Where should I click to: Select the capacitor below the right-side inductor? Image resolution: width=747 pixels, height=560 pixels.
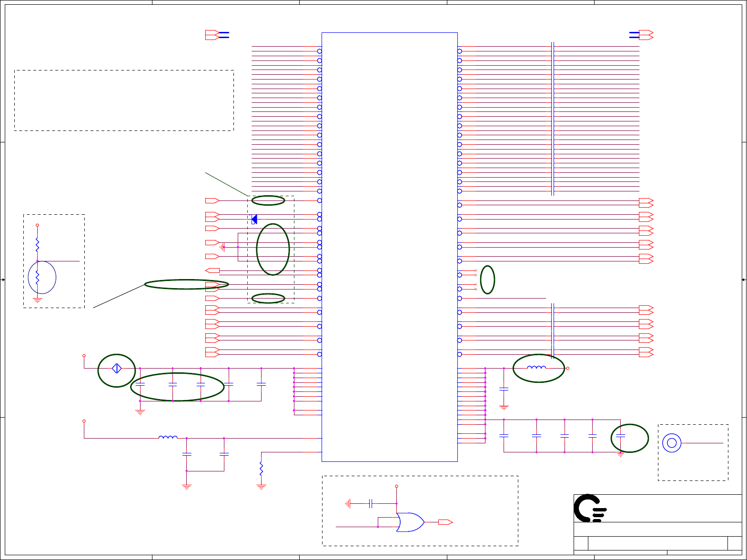504,389
